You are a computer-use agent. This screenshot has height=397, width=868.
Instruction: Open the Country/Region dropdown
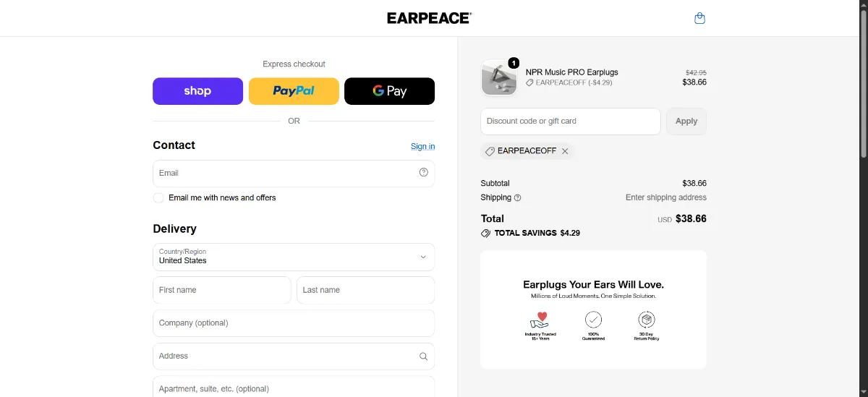(x=294, y=257)
